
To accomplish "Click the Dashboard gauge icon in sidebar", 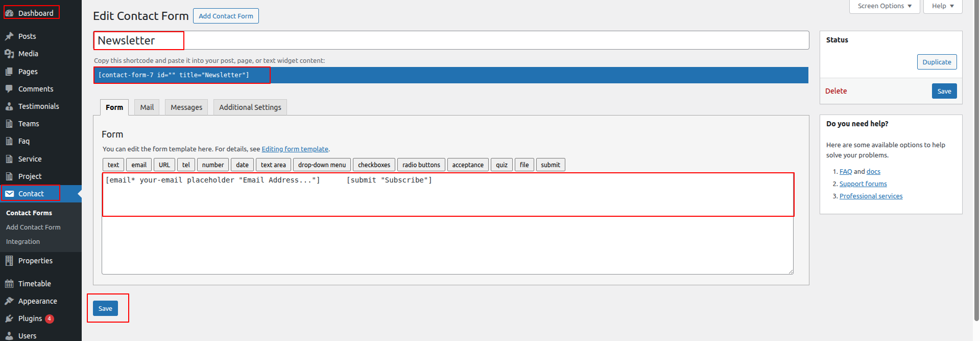I will [9, 13].
